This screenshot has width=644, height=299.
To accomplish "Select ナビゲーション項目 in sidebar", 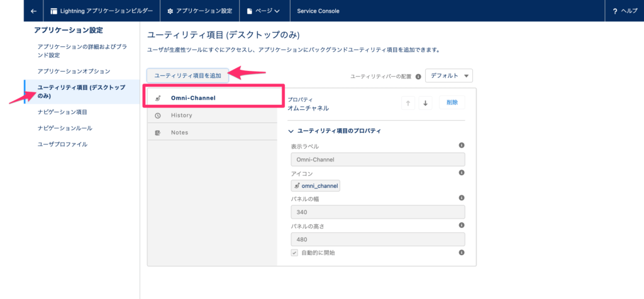I will [x=62, y=112].
